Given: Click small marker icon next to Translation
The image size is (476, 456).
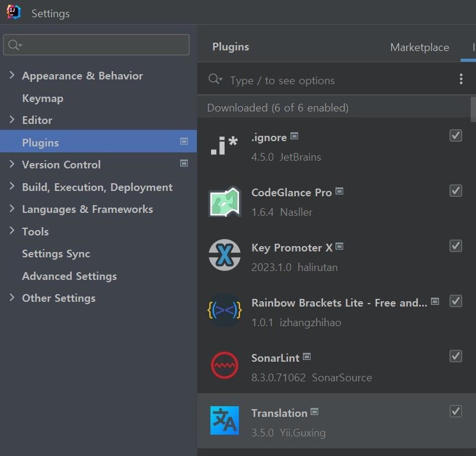Looking at the screenshot, I should (x=315, y=412).
